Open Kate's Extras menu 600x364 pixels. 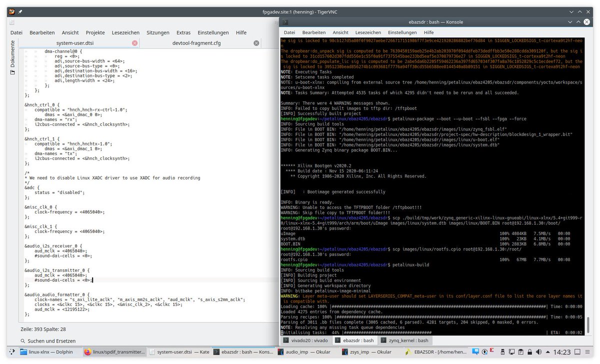click(x=183, y=32)
